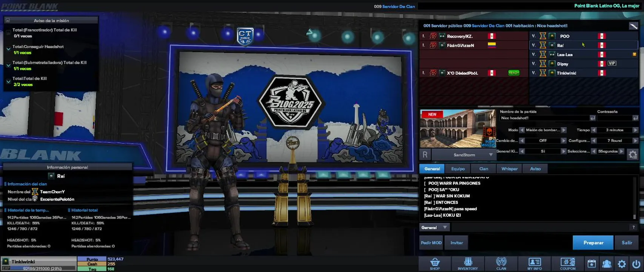Image resolution: width=644 pixels, height=272 pixels.
Task: Click the Salir button
Action: [x=627, y=243]
